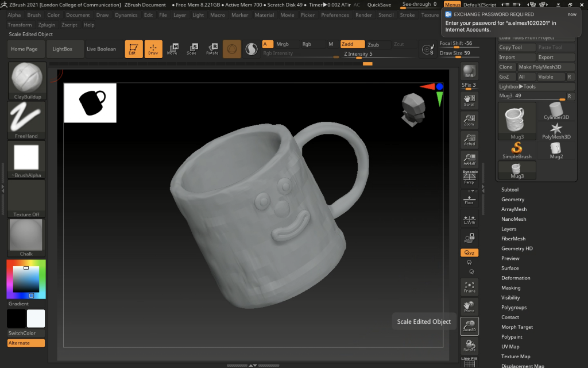Open the Preferences menu
Screen dimensions: 588x368
(335, 15)
